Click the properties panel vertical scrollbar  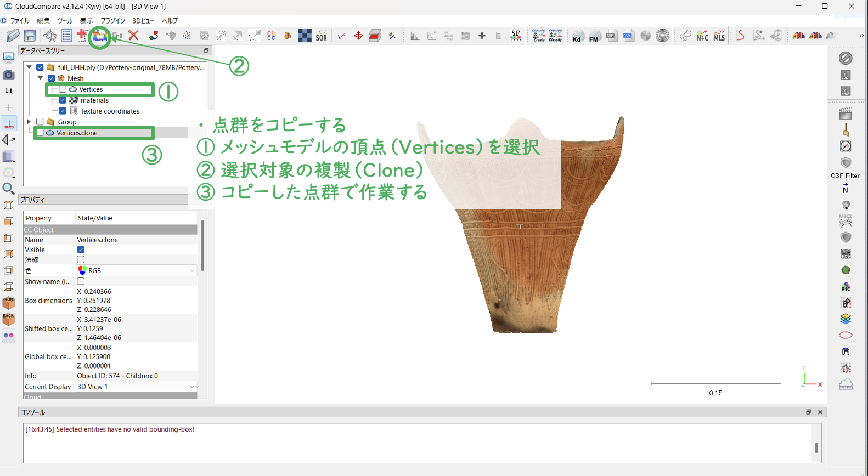tap(202, 247)
